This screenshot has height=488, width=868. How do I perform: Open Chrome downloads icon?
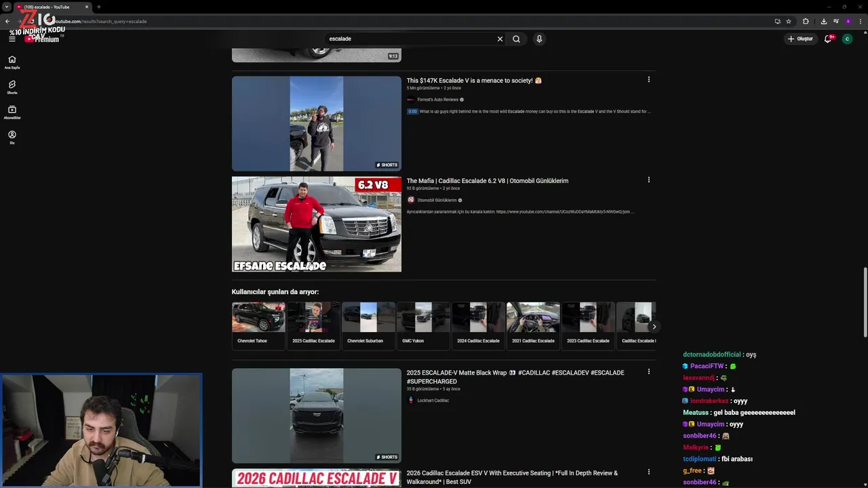[x=823, y=21]
